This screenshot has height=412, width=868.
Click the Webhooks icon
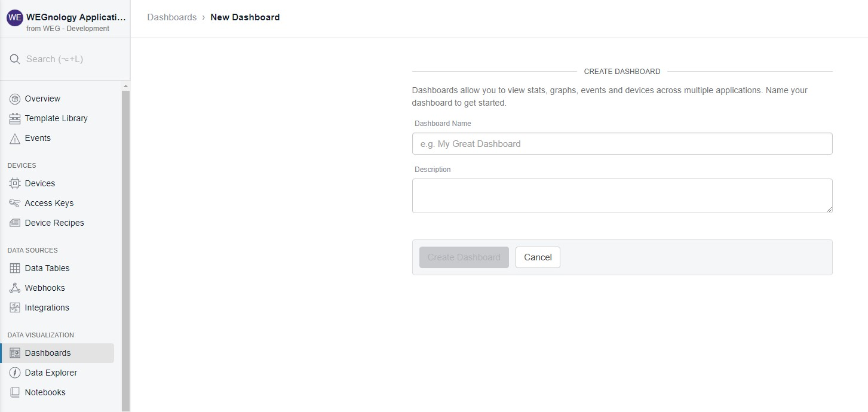[15, 288]
